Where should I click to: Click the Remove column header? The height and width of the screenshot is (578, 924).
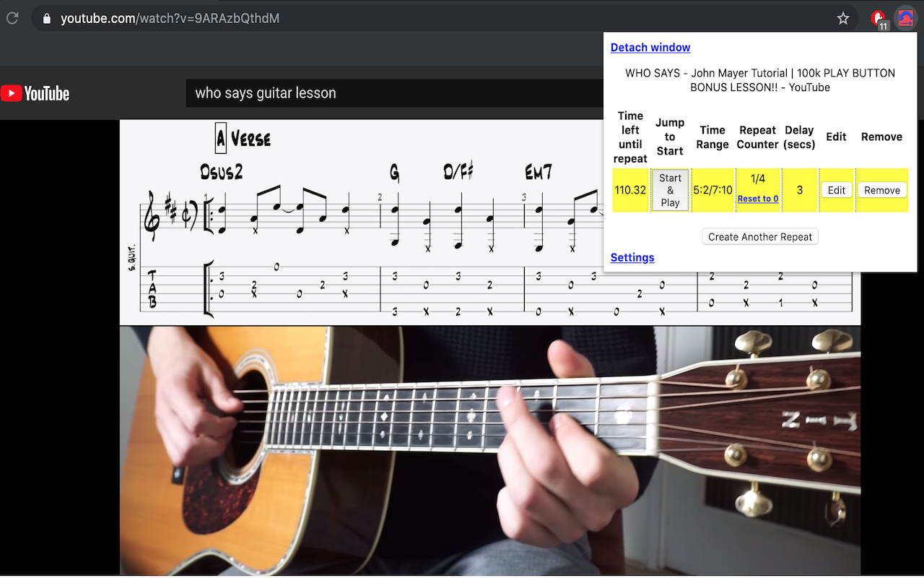[881, 137]
